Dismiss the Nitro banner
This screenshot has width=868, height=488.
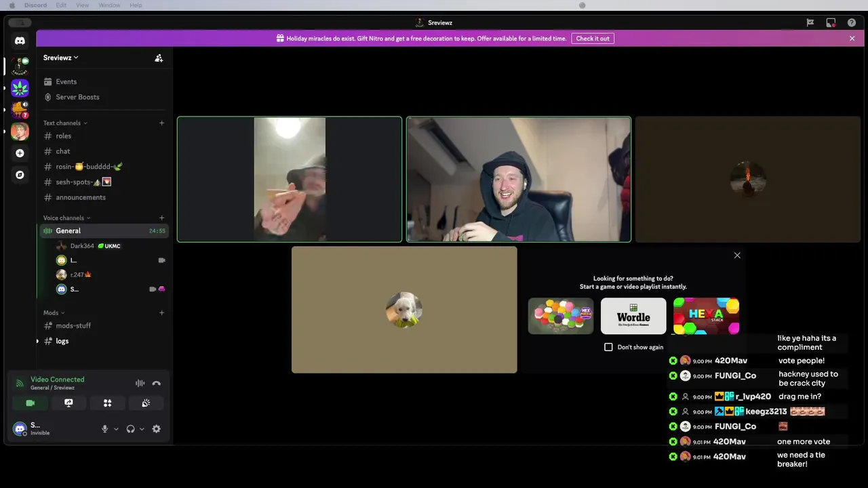852,39
